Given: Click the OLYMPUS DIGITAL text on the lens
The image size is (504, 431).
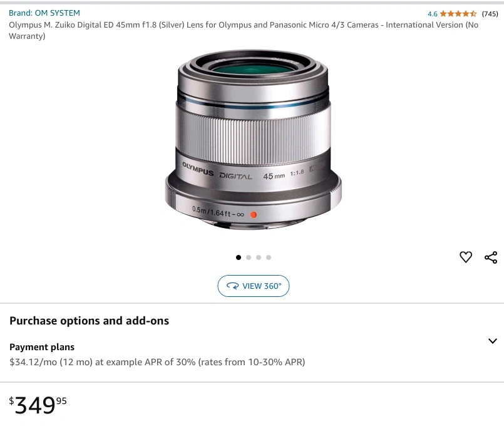Looking at the screenshot, I should (x=217, y=173).
